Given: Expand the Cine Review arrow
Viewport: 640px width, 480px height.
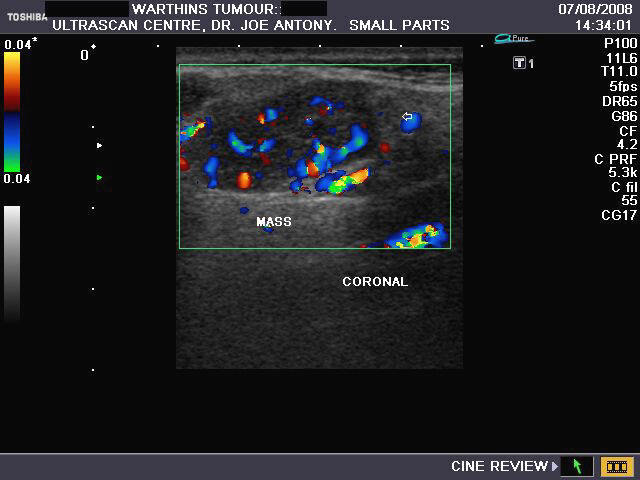Looking at the screenshot, I should click(556, 466).
